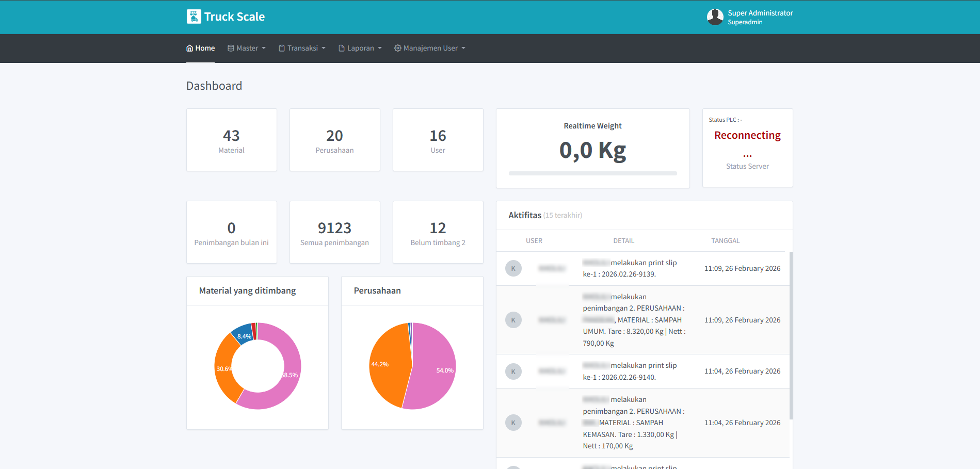Click the date in the 2026.02.26-9139 slip row
Viewport: 980px width, 469px height.
pyautogui.click(x=742, y=268)
